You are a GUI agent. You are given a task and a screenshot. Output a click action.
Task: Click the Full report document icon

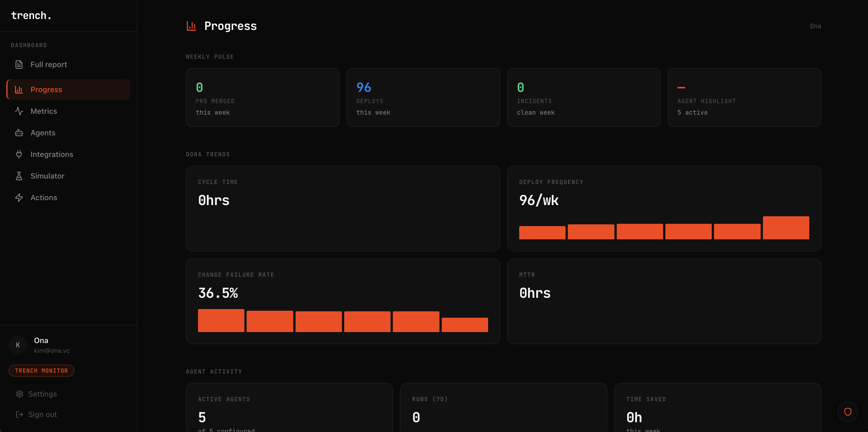coord(19,65)
